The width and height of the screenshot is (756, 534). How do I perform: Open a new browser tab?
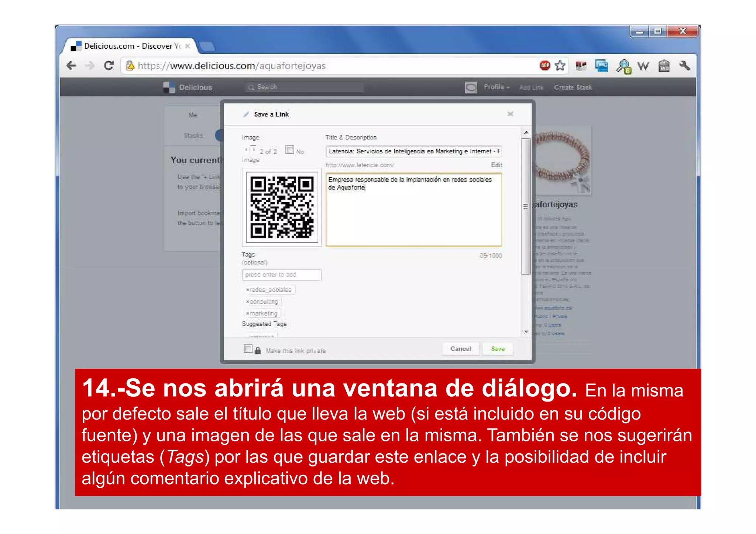point(206,46)
